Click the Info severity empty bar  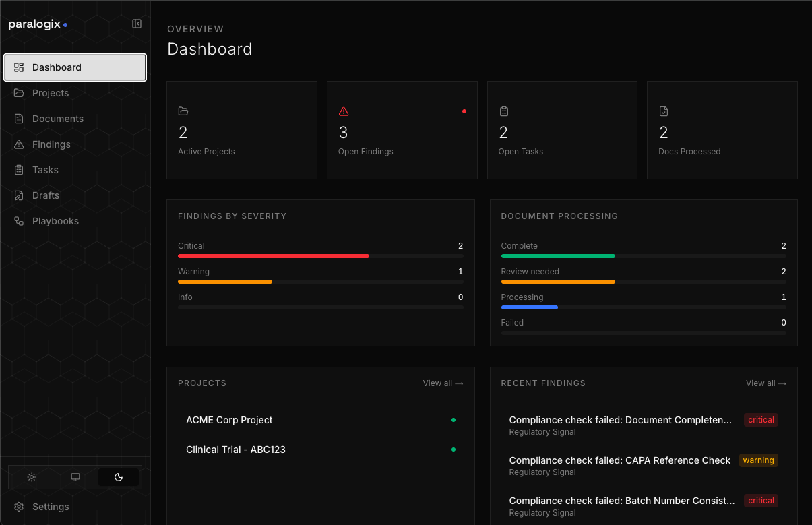click(321, 307)
